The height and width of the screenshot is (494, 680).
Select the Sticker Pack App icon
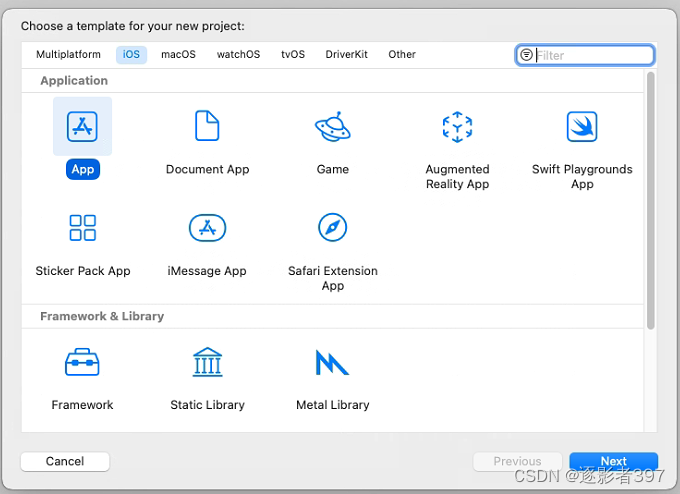click(82, 228)
